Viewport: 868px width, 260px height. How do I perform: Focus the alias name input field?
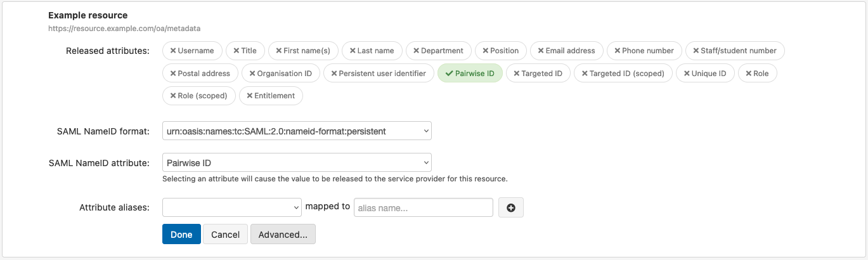pos(423,207)
